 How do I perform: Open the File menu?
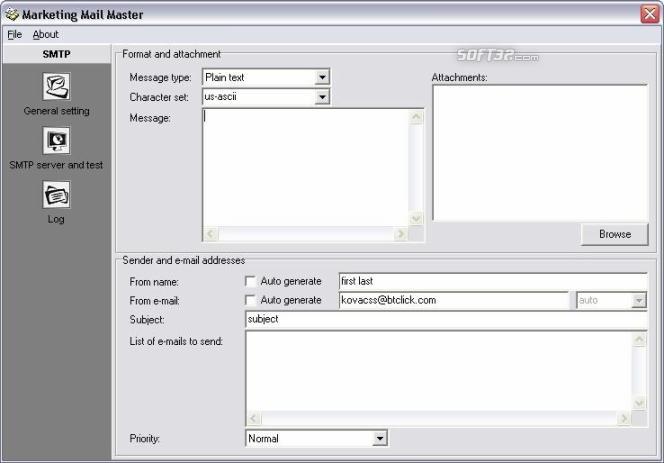(15, 35)
